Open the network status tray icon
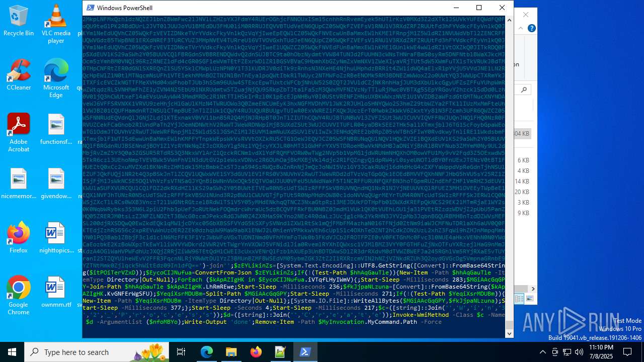 pos(567,352)
